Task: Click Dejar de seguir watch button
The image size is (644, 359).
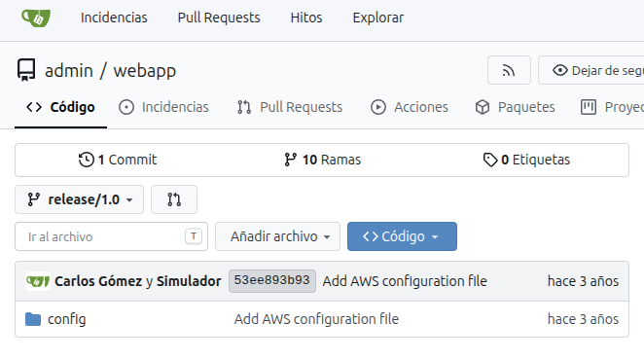Action: click(591, 70)
